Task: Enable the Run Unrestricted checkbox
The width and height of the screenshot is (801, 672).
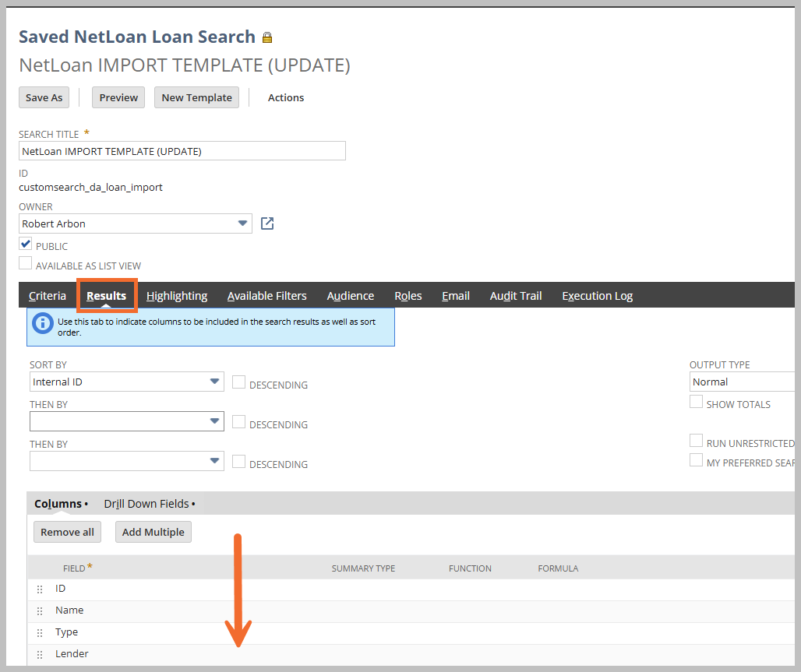Action: pyautogui.click(x=696, y=440)
